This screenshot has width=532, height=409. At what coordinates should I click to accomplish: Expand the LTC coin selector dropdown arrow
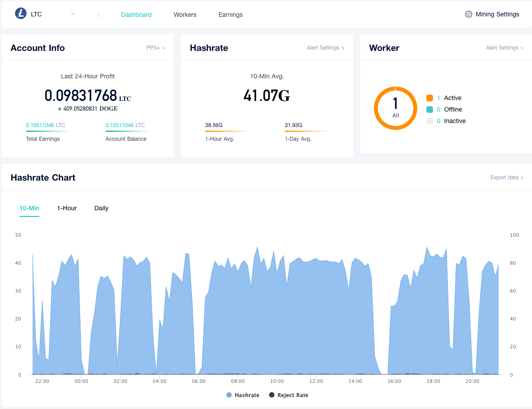point(73,14)
